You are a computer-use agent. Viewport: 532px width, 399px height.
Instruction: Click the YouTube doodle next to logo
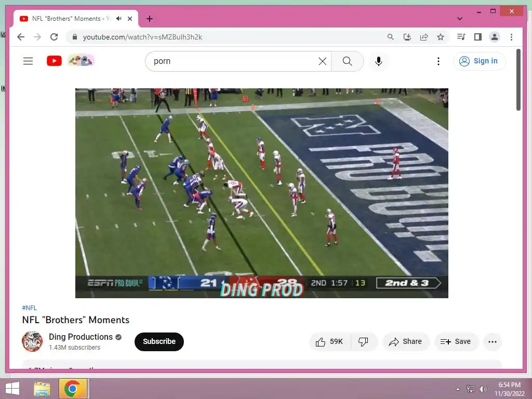pos(81,61)
